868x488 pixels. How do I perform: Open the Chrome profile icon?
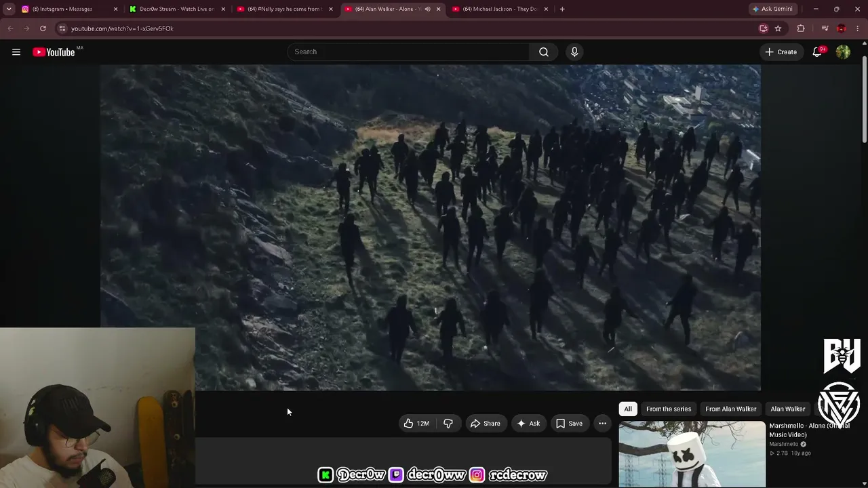[x=842, y=28]
